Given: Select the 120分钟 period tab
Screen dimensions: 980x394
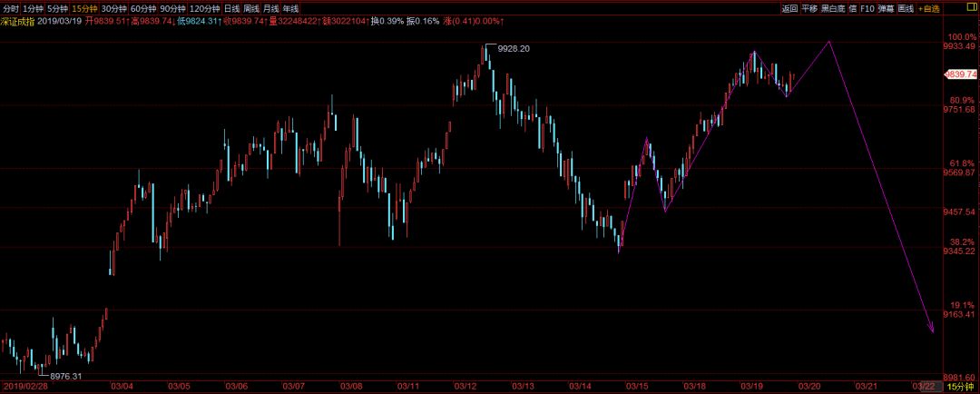Looking at the screenshot, I should pyautogui.click(x=204, y=9).
